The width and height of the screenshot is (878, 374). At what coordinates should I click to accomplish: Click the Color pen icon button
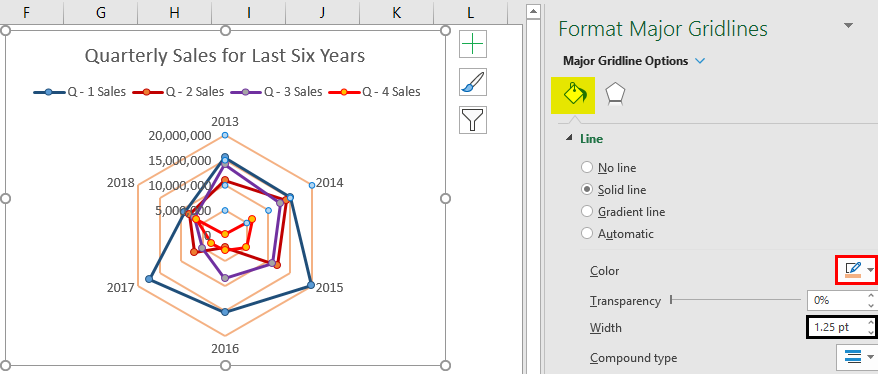(853, 270)
